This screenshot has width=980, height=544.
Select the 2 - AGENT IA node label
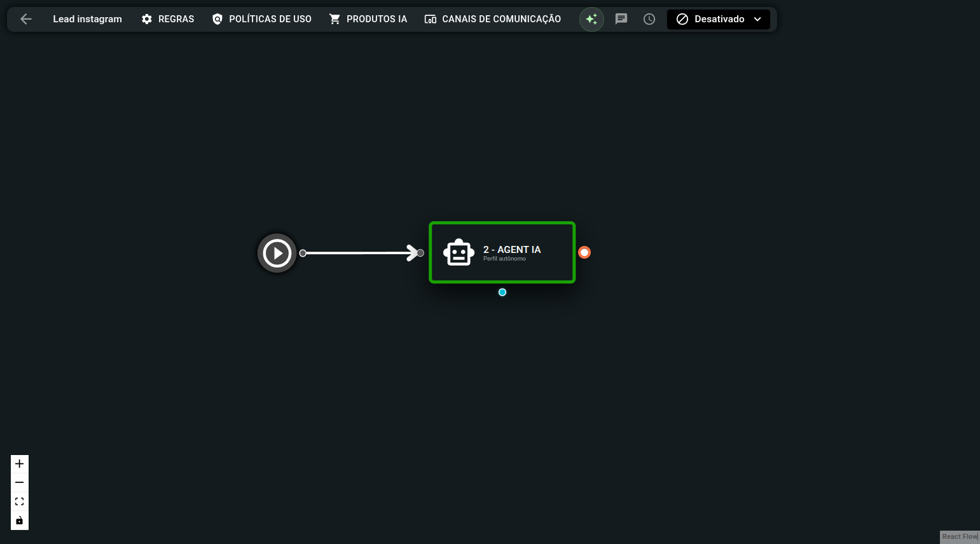point(512,250)
